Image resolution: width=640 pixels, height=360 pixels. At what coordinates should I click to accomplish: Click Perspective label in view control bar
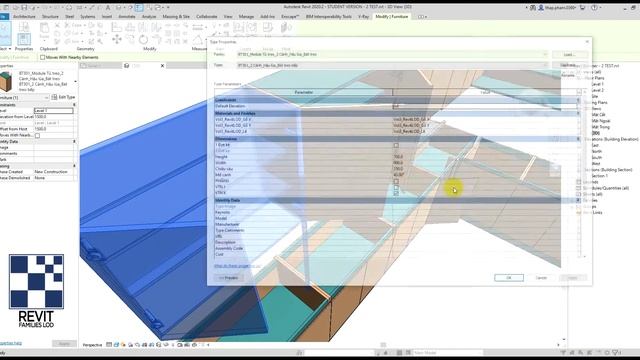tap(92, 345)
